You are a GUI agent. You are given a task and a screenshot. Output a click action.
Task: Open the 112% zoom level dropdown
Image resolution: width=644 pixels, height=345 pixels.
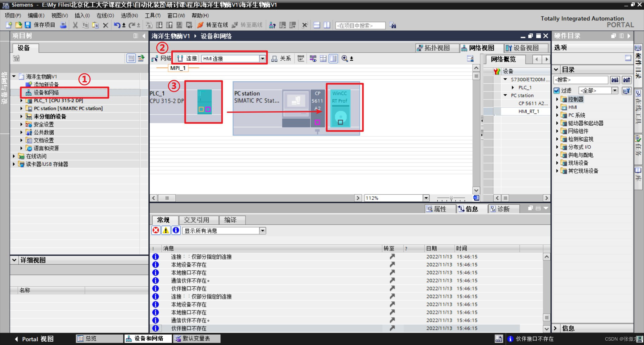click(x=426, y=198)
